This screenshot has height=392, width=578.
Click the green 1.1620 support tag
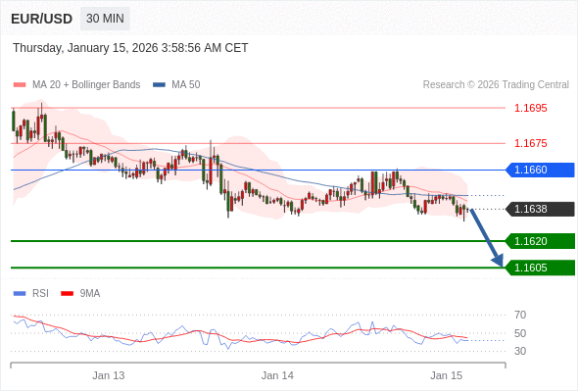(540, 241)
